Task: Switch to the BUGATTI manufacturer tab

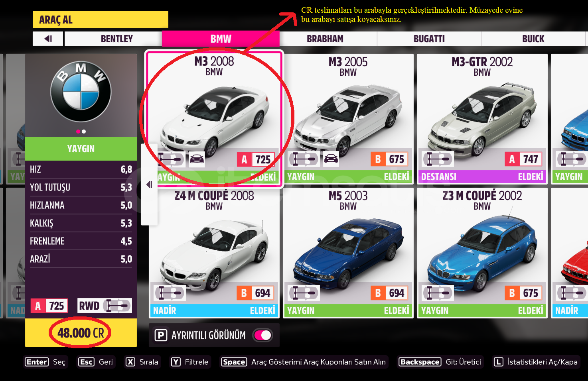Action: [429, 39]
